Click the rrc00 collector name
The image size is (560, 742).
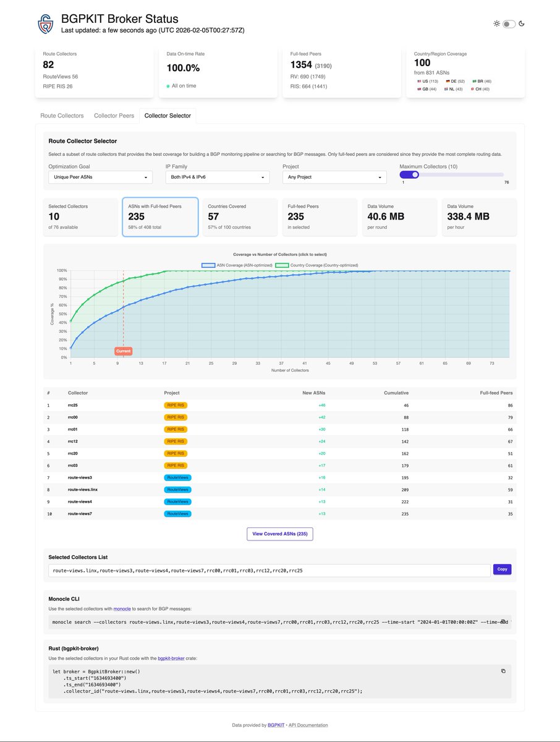pyautogui.click(x=74, y=417)
